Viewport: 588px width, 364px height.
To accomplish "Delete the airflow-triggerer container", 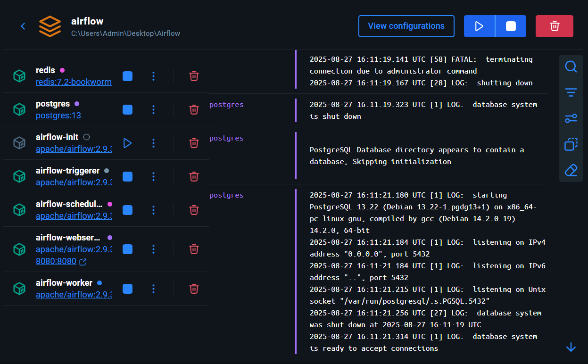I will coord(194,176).
